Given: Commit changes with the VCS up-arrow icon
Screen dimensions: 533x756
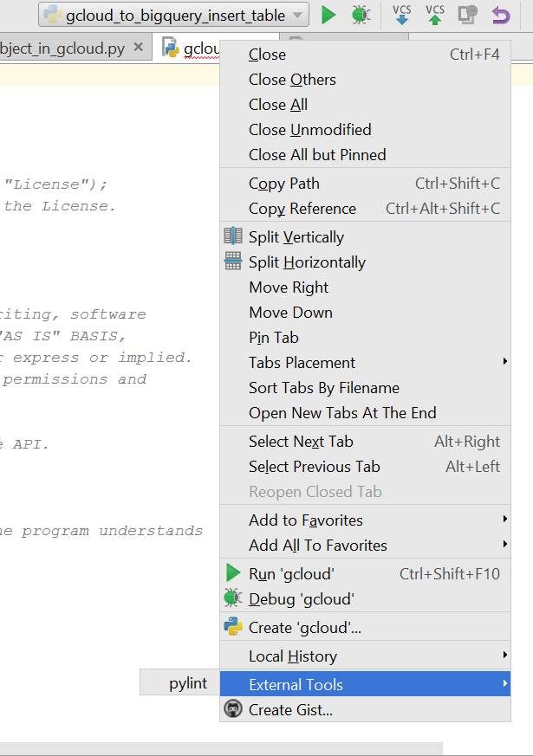Looking at the screenshot, I should [x=434, y=16].
